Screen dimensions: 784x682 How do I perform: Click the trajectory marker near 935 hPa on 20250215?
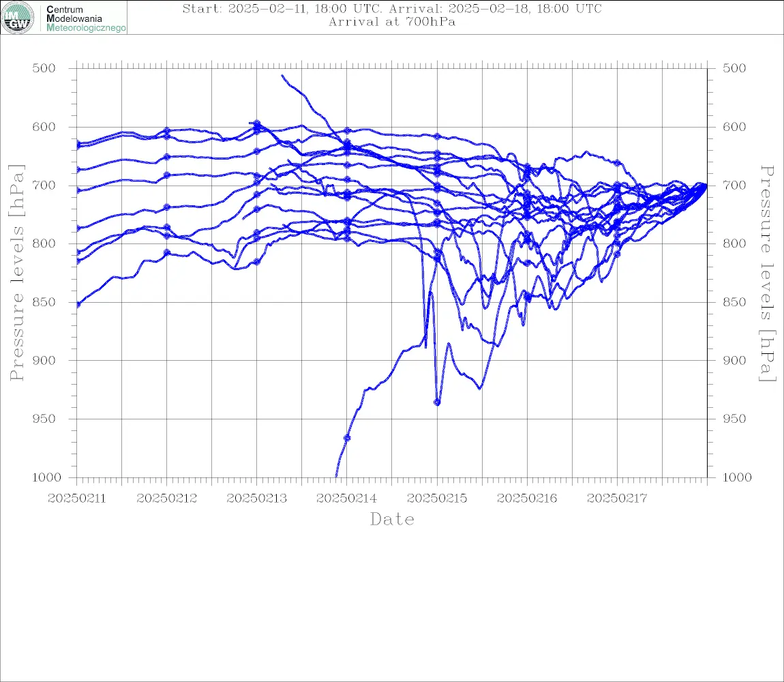437,402
